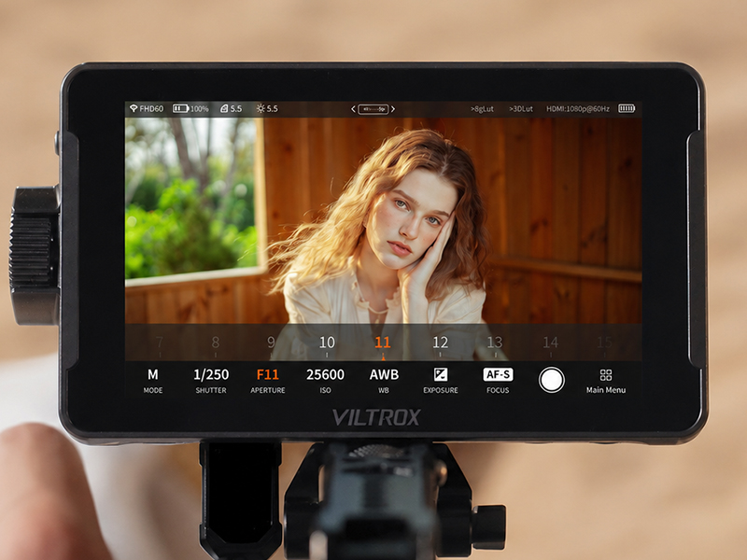Select value 13 on aperture scale
The height and width of the screenshot is (560, 747).
pyautogui.click(x=495, y=343)
